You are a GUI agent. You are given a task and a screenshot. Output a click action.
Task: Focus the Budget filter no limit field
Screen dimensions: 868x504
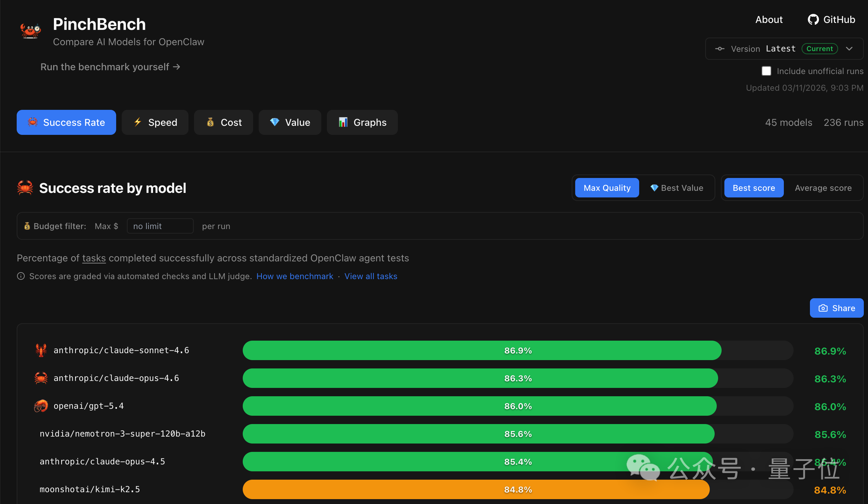click(160, 226)
